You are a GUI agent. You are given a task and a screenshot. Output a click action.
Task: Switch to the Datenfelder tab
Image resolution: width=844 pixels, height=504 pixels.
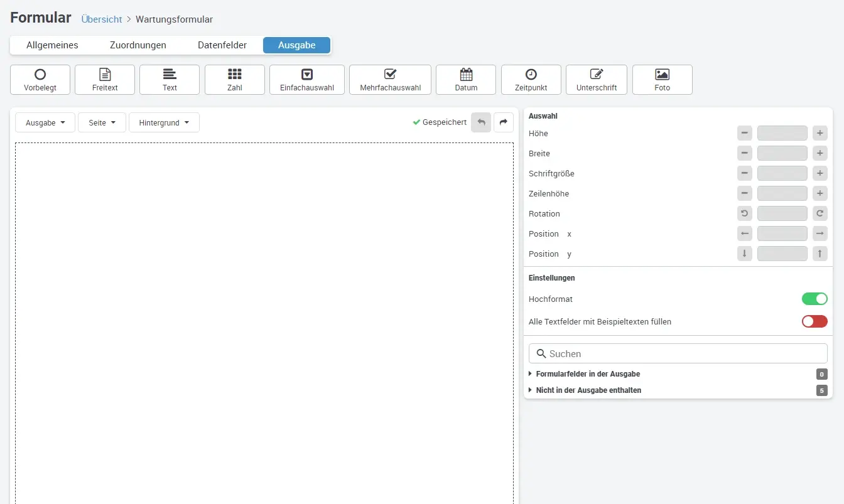tap(222, 45)
